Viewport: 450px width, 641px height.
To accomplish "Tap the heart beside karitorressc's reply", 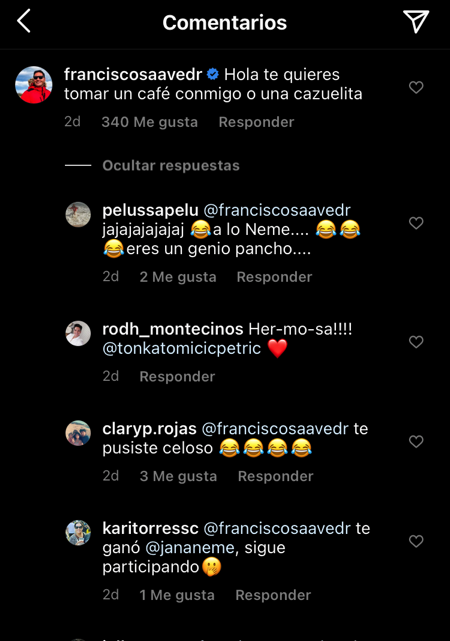I will (416, 541).
